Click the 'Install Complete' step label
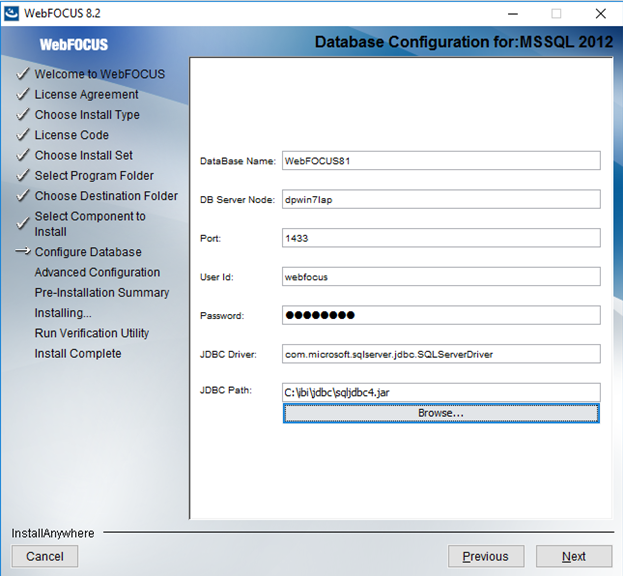Viewport: 623px width, 576px height. [78, 354]
